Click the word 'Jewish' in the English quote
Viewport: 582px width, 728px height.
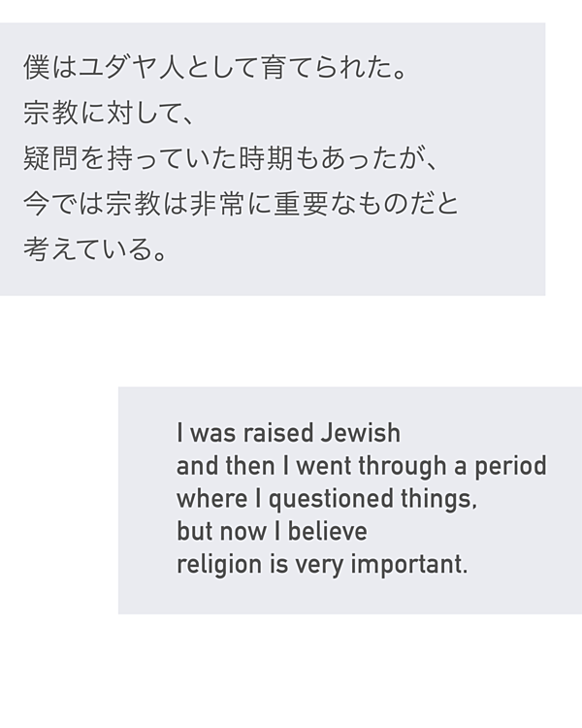[x=360, y=433]
